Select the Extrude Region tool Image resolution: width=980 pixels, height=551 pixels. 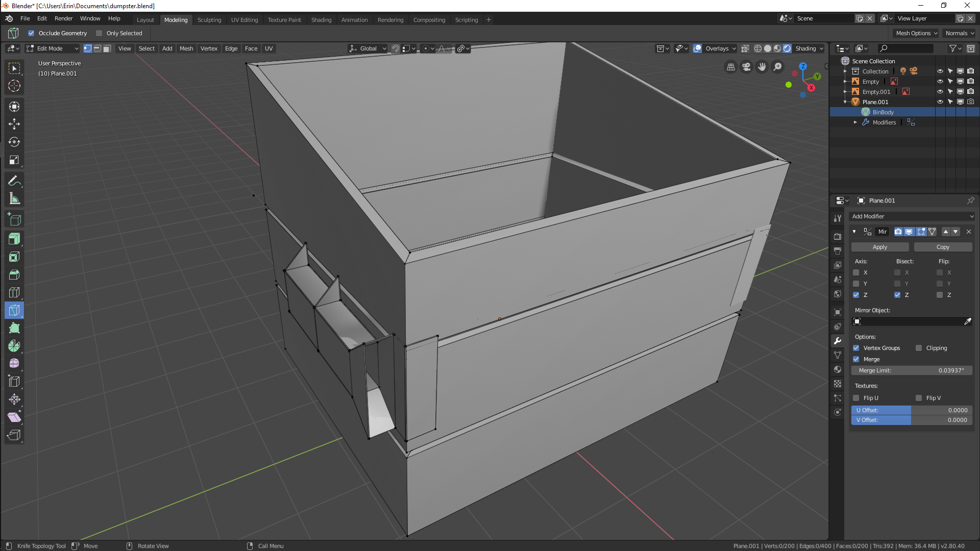(14, 239)
